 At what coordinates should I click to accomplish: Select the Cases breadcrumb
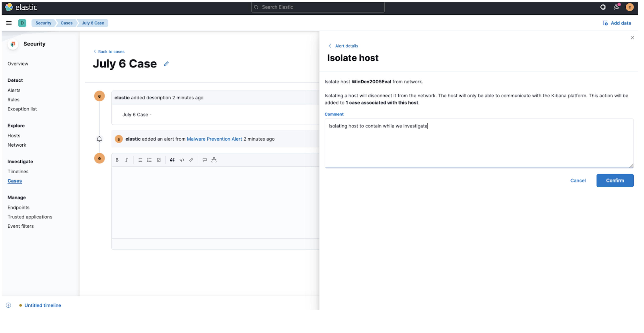[66, 23]
